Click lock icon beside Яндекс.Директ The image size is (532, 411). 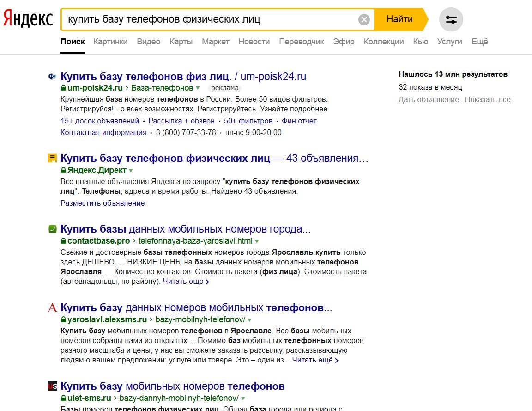63,170
